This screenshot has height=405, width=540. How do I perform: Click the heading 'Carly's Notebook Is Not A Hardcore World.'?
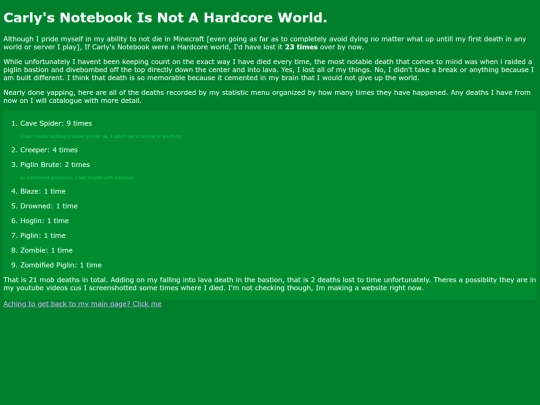pos(165,18)
